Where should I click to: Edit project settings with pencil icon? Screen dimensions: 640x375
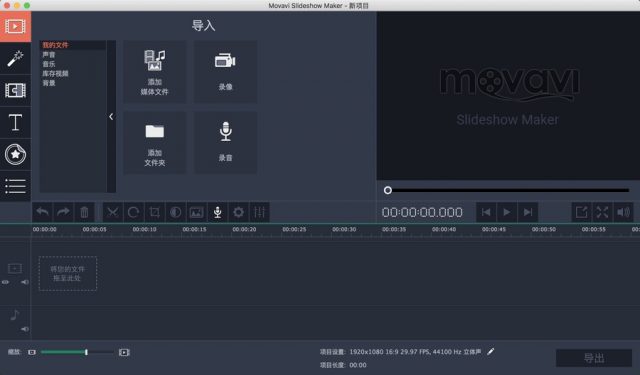[491, 351]
